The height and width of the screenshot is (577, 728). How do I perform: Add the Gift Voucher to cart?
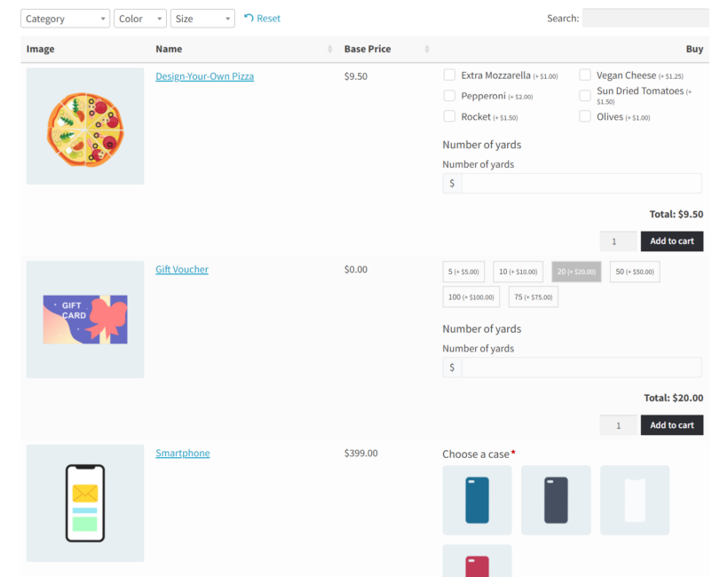672,424
